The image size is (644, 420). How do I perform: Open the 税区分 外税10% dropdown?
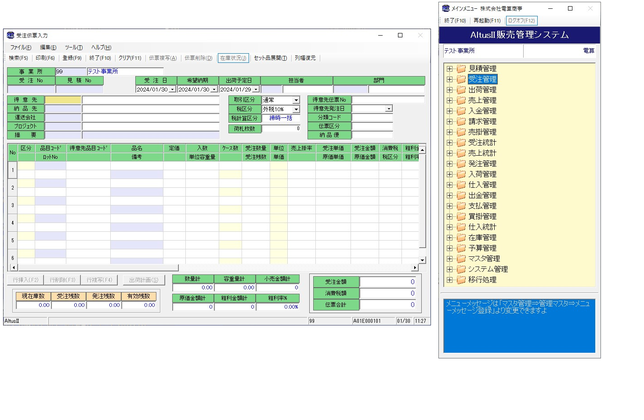pyautogui.click(x=296, y=109)
